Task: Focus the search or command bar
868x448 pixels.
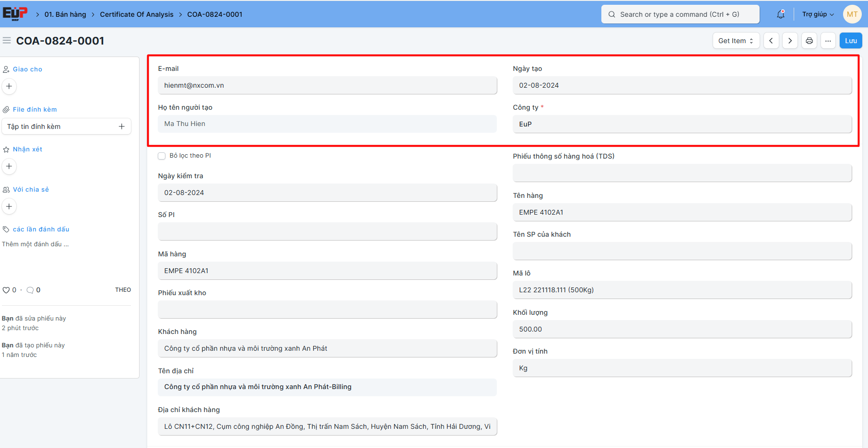Action: (x=680, y=14)
